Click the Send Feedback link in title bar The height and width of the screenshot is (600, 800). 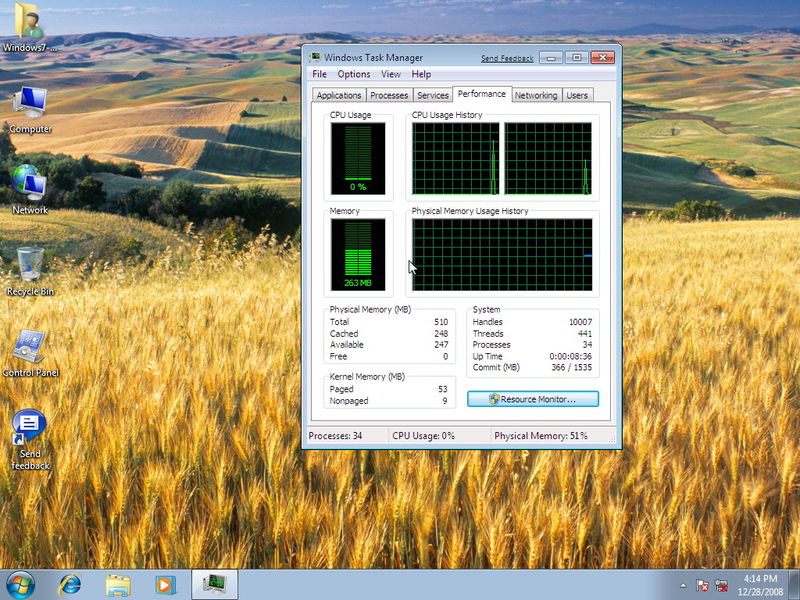[x=507, y=59]
